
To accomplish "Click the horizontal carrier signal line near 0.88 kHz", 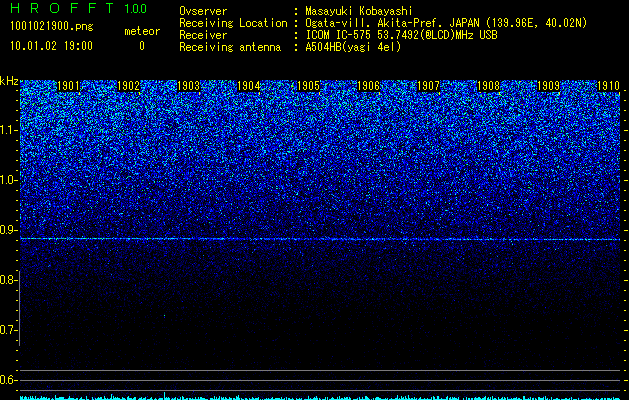I will click(x=320, y=239).
